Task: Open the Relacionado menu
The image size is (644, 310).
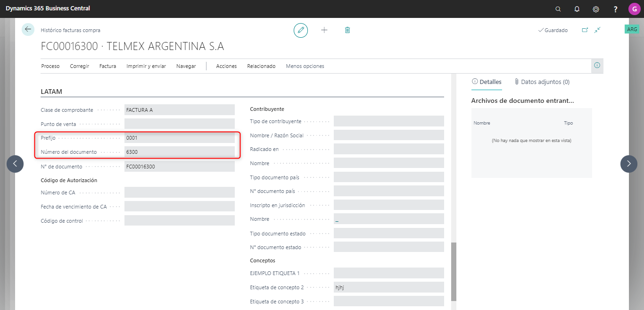Action: (x=261, y=66)
